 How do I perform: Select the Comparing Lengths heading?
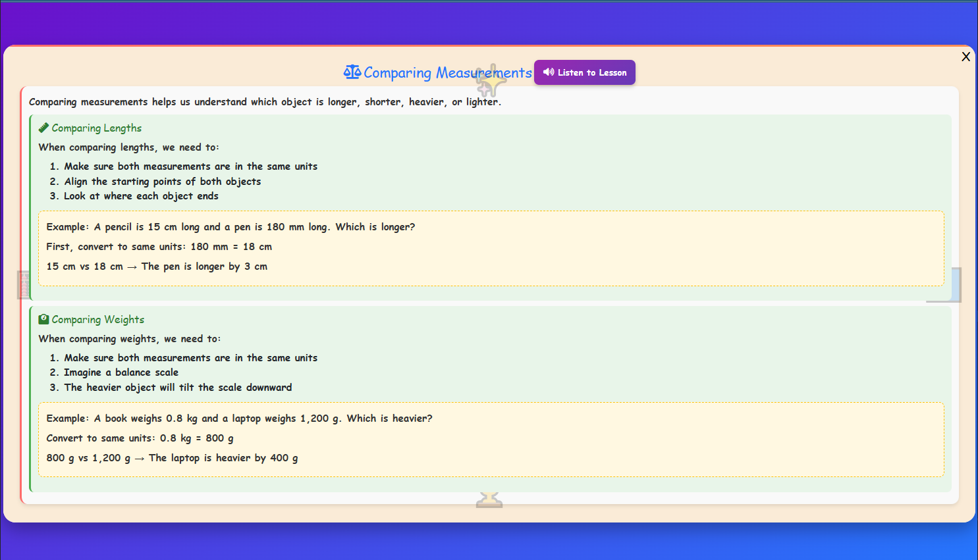coord(96,128)
